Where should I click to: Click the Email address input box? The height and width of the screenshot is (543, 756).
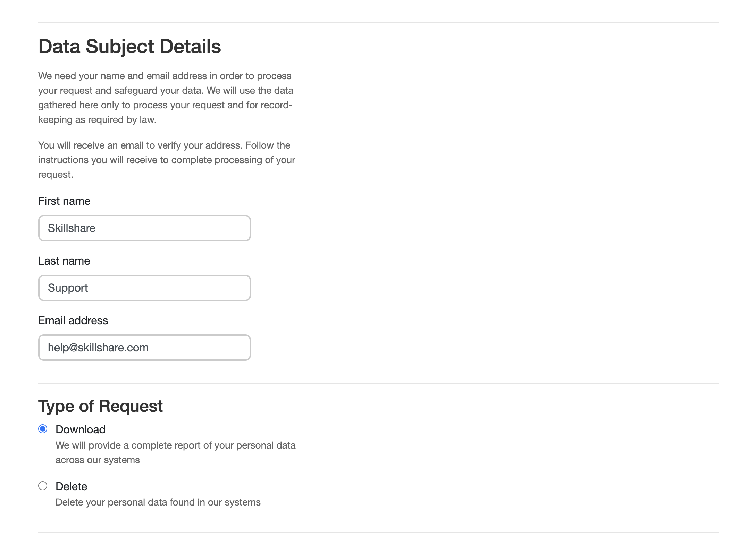point(144,348)
